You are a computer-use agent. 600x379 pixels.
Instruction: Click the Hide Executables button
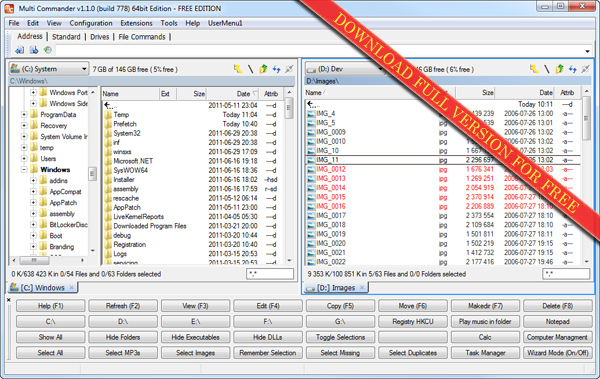(x=195, y=337)
